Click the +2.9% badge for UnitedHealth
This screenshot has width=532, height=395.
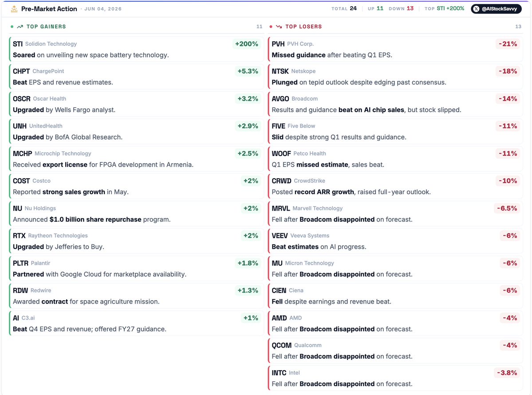tap(248, 126)
